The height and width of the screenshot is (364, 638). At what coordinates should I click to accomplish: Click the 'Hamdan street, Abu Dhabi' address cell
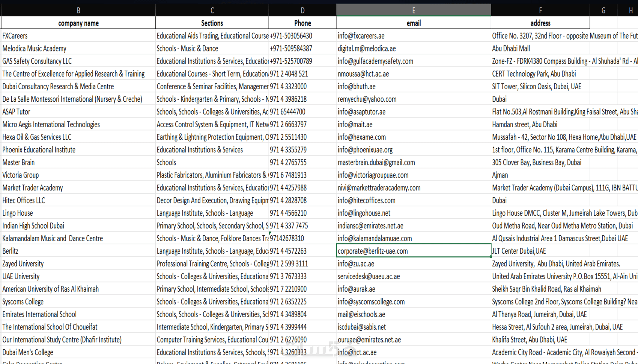(x=540, y=124)
